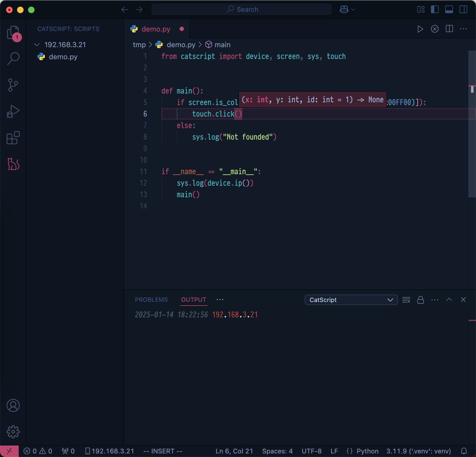
Task: Toggle the bottom panel visibility
Action: pos(449,9)
